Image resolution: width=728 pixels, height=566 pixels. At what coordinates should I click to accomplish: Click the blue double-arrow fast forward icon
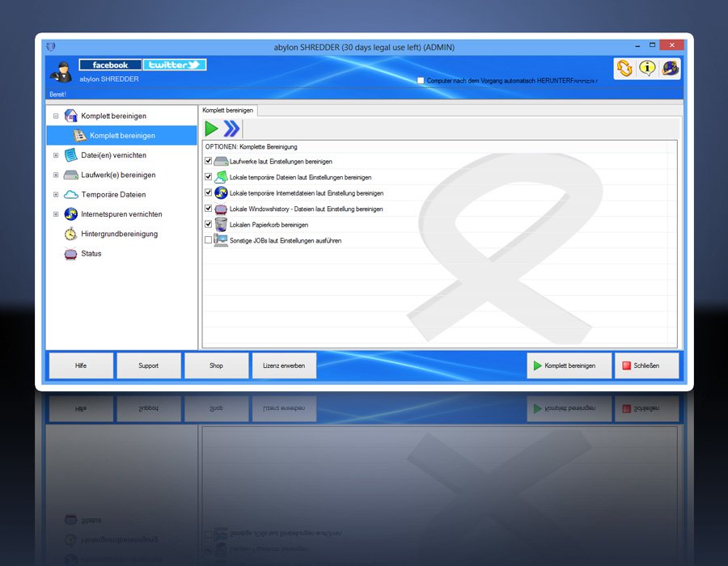click(231, 129)
